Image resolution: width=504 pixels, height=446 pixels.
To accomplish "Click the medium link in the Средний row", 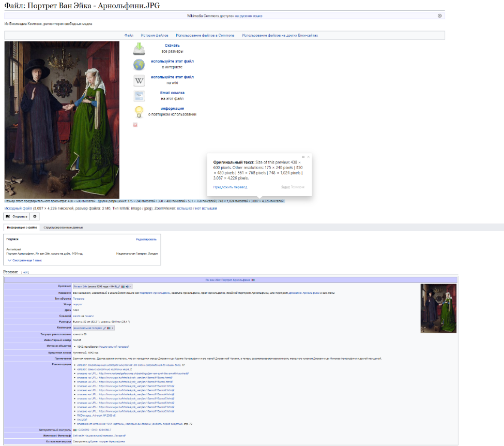I will 83,316.
